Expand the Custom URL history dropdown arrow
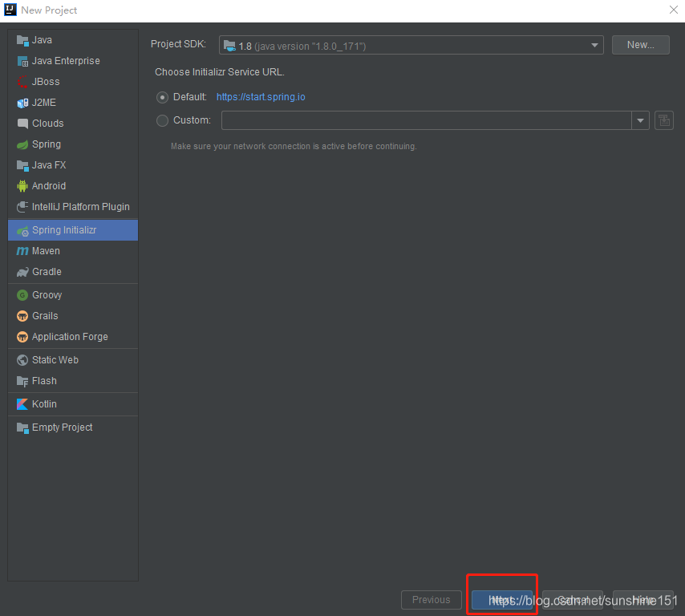This screenshot has height=616, width=685. point(640,120)
